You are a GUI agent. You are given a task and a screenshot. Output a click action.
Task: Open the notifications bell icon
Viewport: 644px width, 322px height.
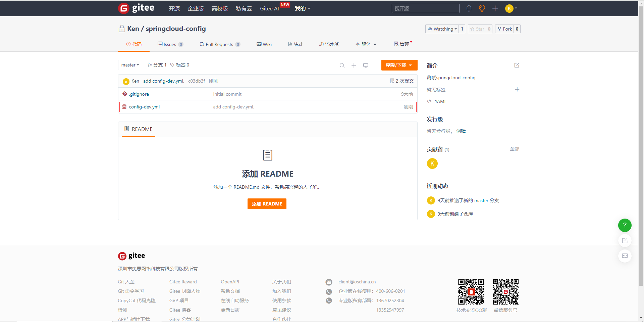tap(469, 8)
